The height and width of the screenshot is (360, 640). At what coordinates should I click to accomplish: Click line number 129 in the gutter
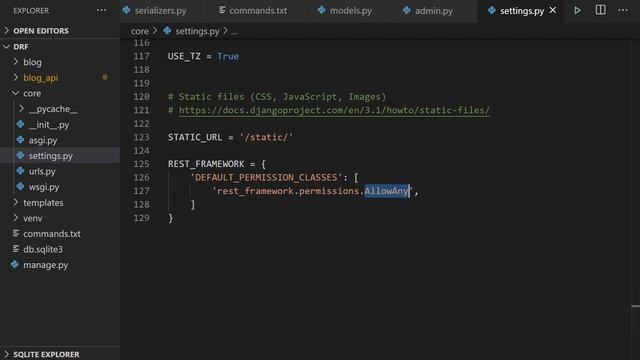[x=141, y=218]
